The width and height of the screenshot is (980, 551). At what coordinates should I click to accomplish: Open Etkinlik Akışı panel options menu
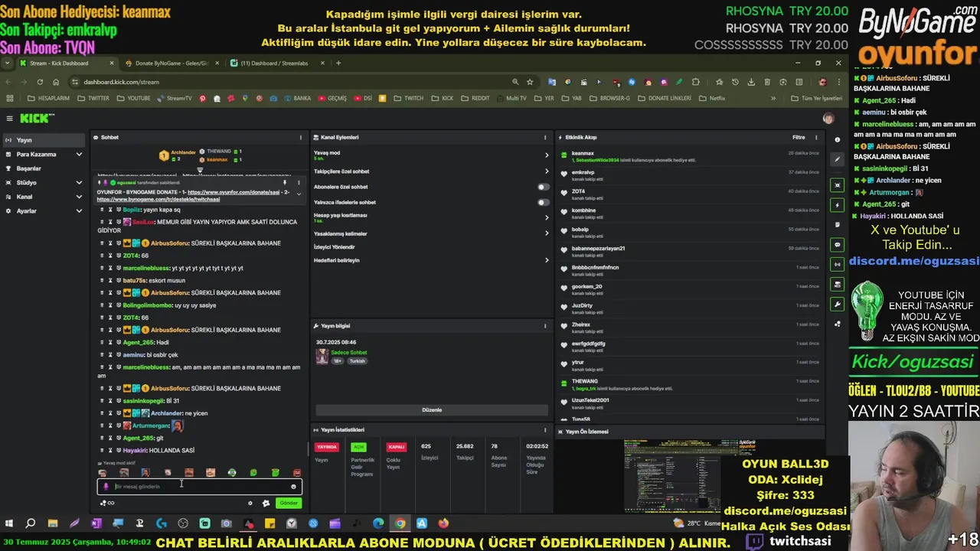pos(816,138)
